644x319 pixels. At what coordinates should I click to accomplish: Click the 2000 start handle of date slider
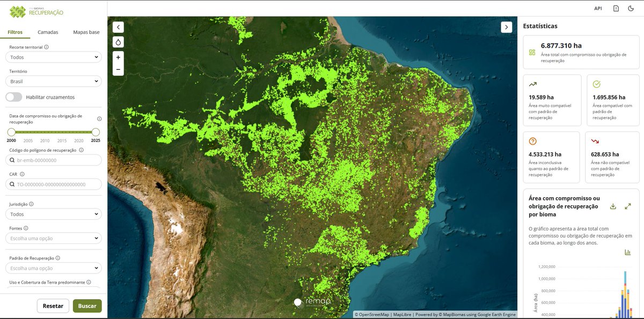pos(11,132)
